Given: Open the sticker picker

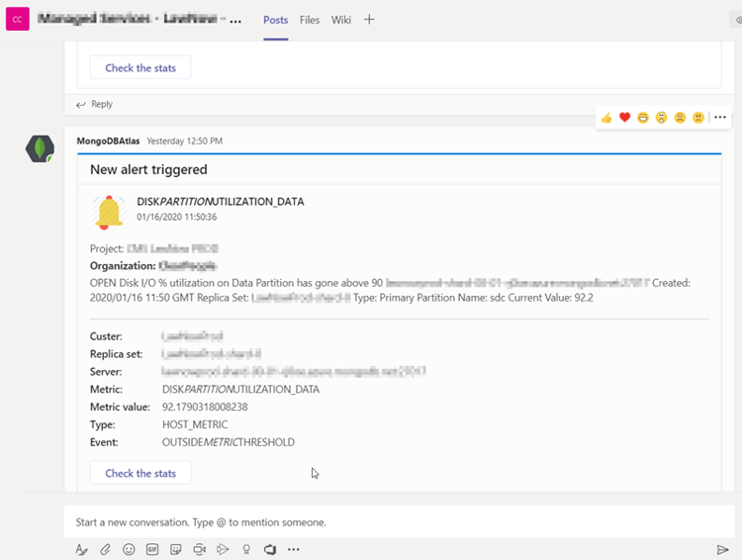Looking at the screenshot, I should 175,549.
